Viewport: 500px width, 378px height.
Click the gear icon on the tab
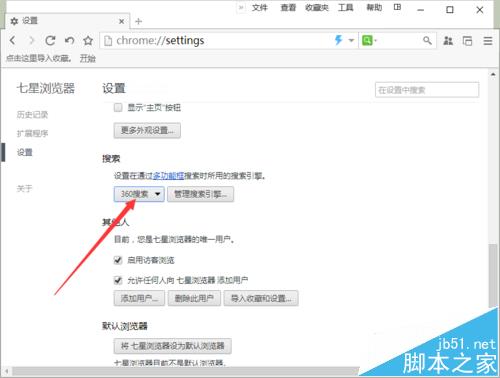(14, 21)
